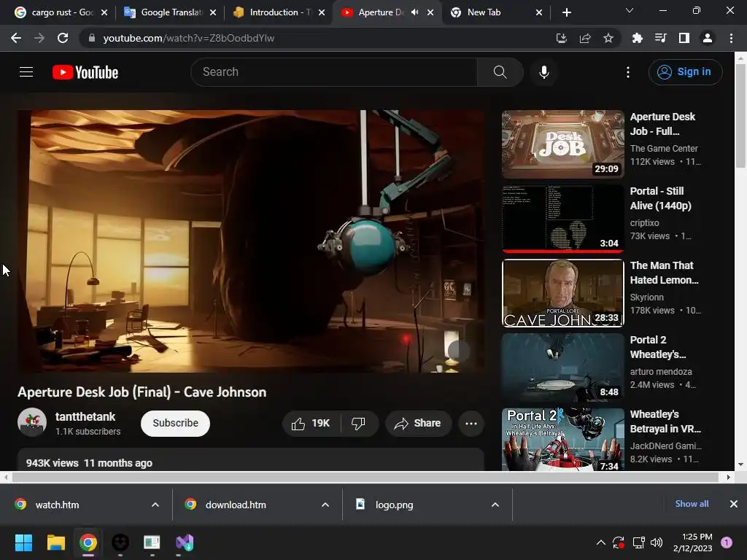Open Windows Start menu
This screenshot has height=560, width=747.
23,542
